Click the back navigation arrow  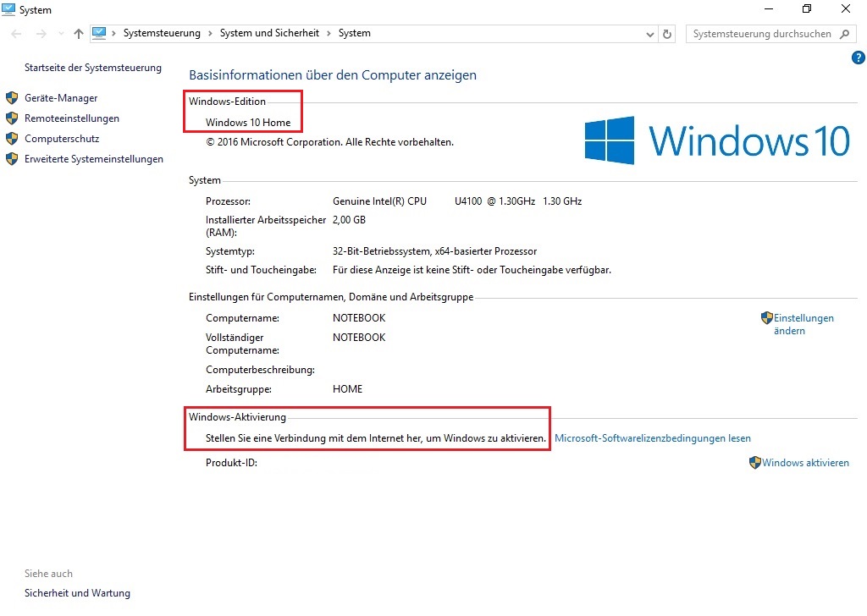click(17, 34)
